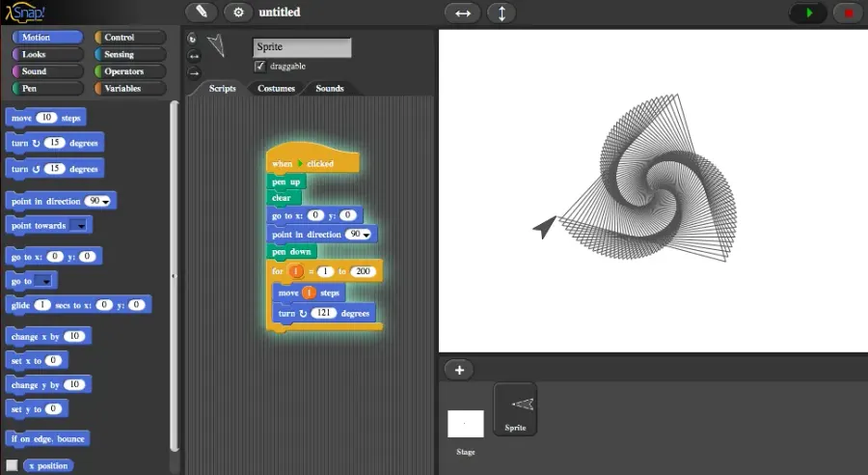
Task: Select the Operators category
Action: point(130,70)
